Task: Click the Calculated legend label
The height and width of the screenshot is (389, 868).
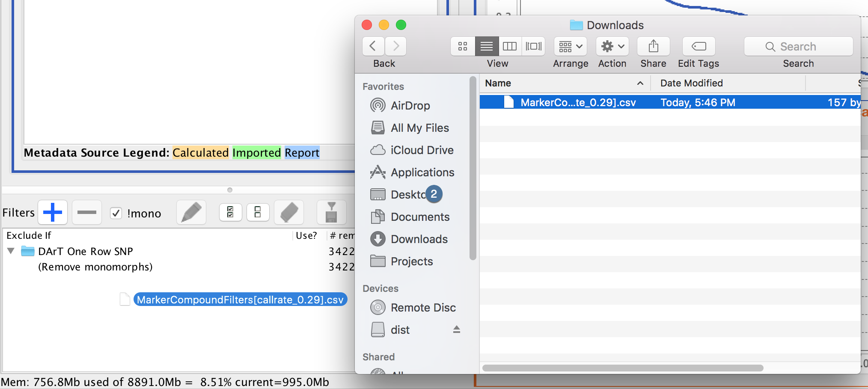Action: 201,153
